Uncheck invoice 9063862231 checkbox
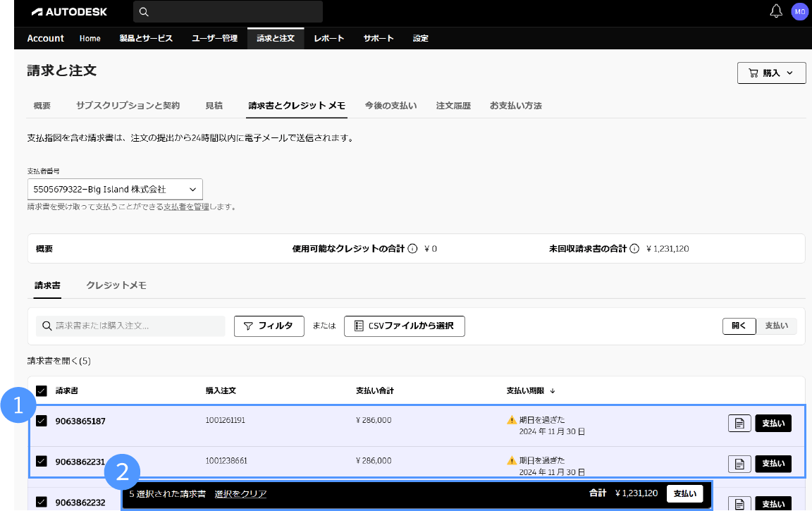 click(x=42, y=461)
